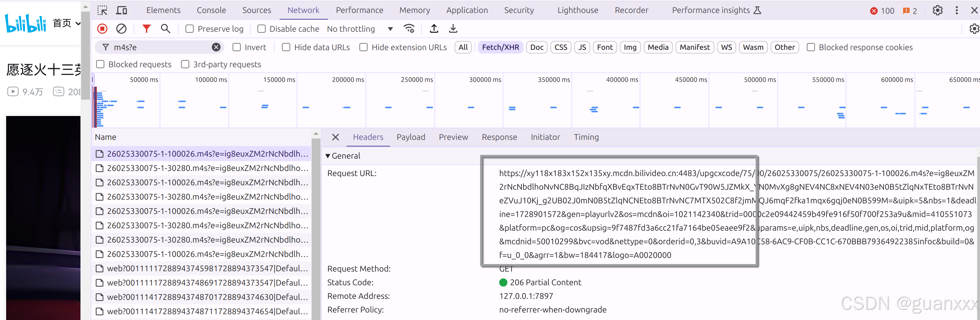Viewport: 980px width, 320px height.
Task: Enable Disable cache checkbox
Action: [x=261, y=29]
